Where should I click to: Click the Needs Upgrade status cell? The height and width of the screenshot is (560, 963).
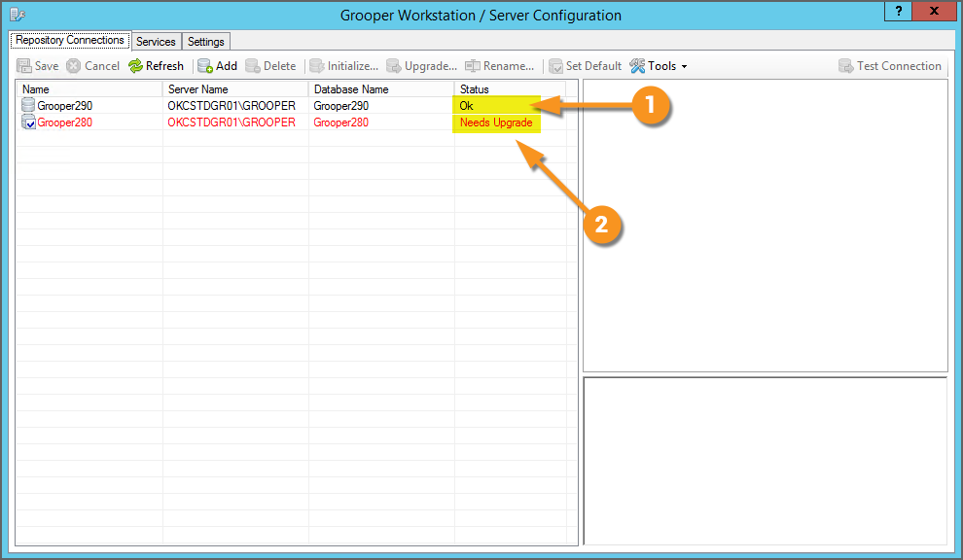click(497, 122)
